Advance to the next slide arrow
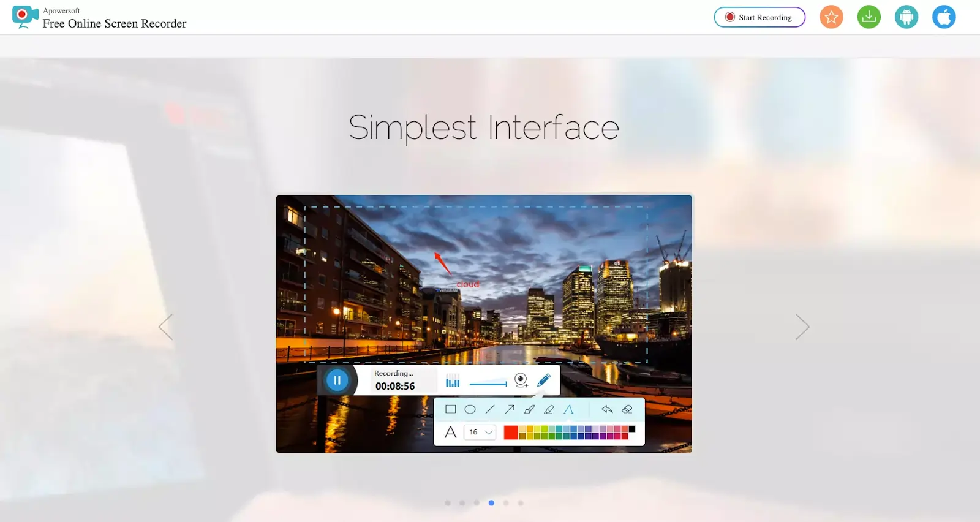This screenshot has height=522, width=980. tap(802, 327)
